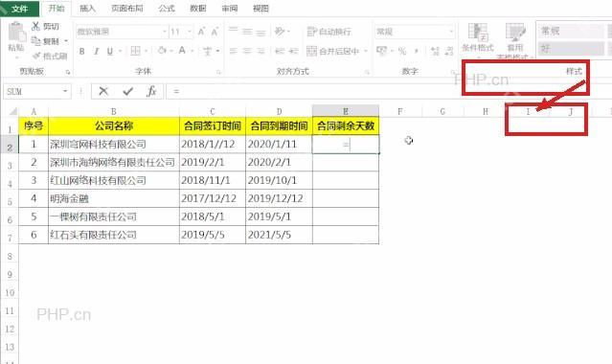Image resolution: width=612 pixels, height=364 pixels.
Task: Switch to the Page Layout tab
Action: (x=126, y=9)
